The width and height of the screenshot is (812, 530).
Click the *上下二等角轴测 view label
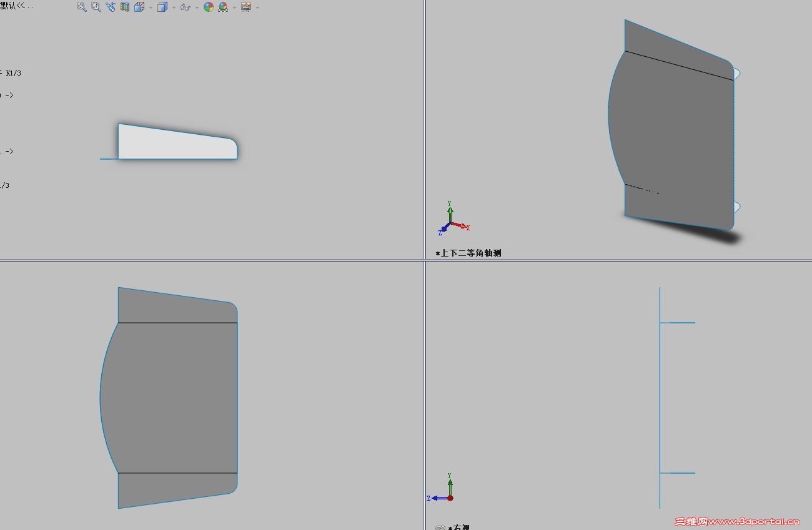[x=468, y=253]
